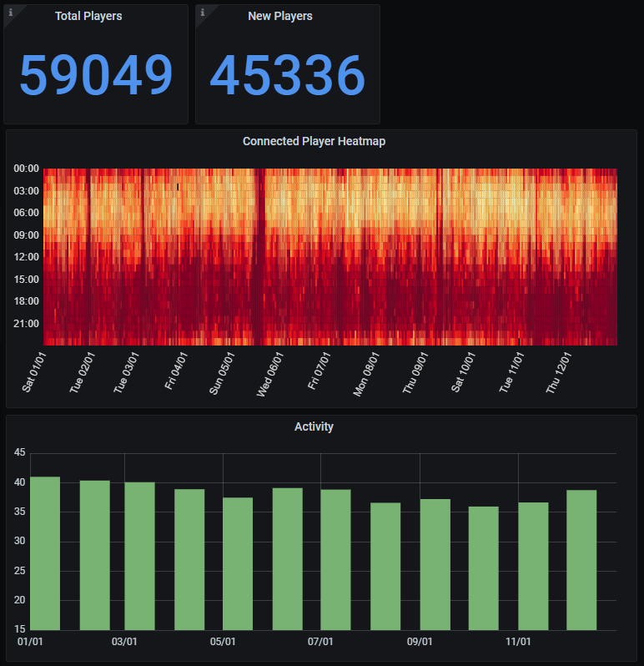Click the 59049 total players value
This screenshot has height=666, width=644.
click(96, 76)
